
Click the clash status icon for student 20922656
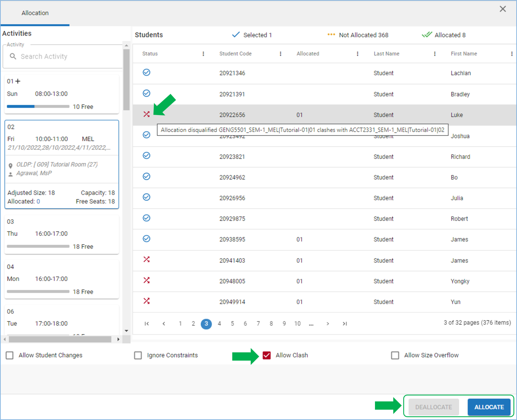(146, 114)
